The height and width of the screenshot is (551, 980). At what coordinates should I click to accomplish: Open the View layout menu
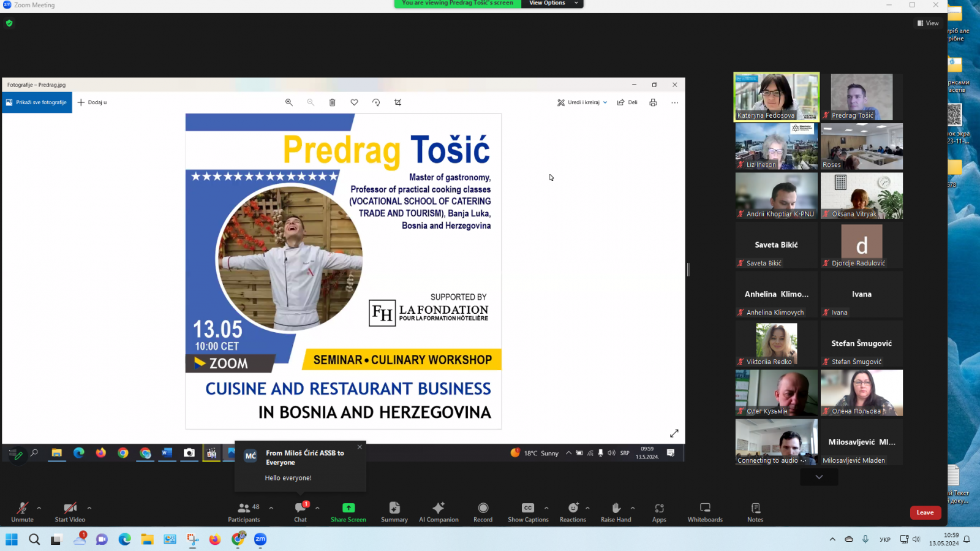tap(928, 23)
